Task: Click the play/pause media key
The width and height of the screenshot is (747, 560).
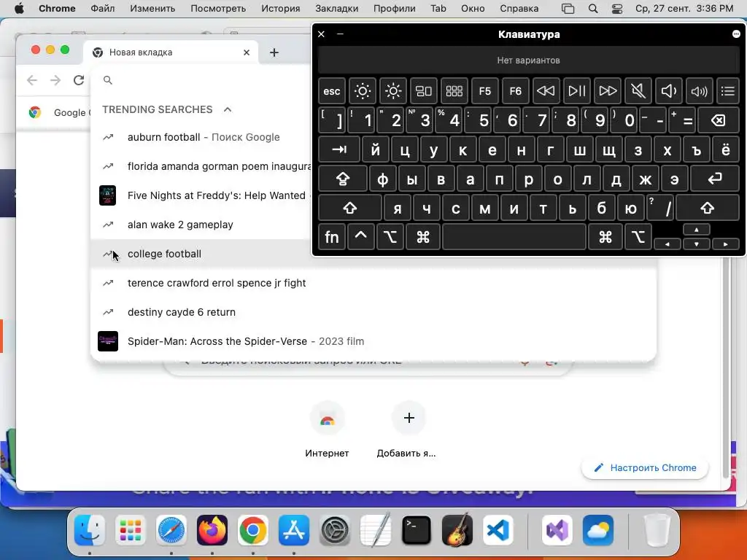Action: (x=576, y=90)
